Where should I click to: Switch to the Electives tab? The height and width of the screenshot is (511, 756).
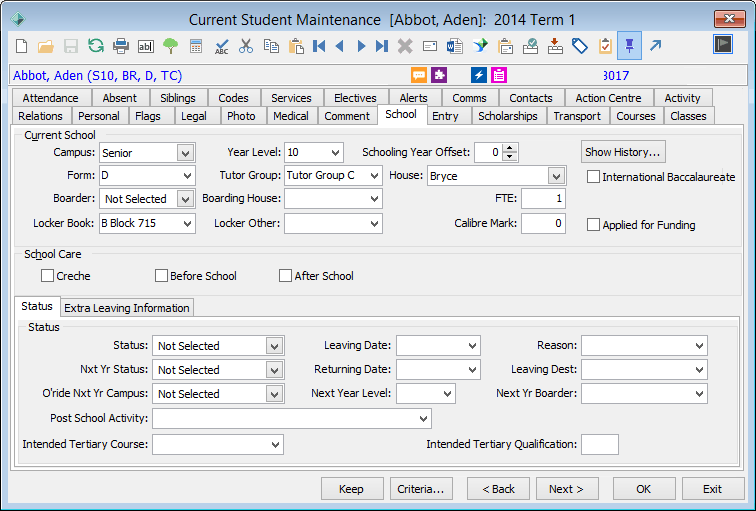[355, 98]
